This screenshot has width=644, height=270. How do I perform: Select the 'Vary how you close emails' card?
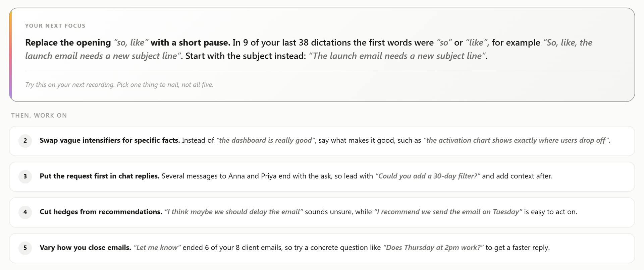click(322, 248)
